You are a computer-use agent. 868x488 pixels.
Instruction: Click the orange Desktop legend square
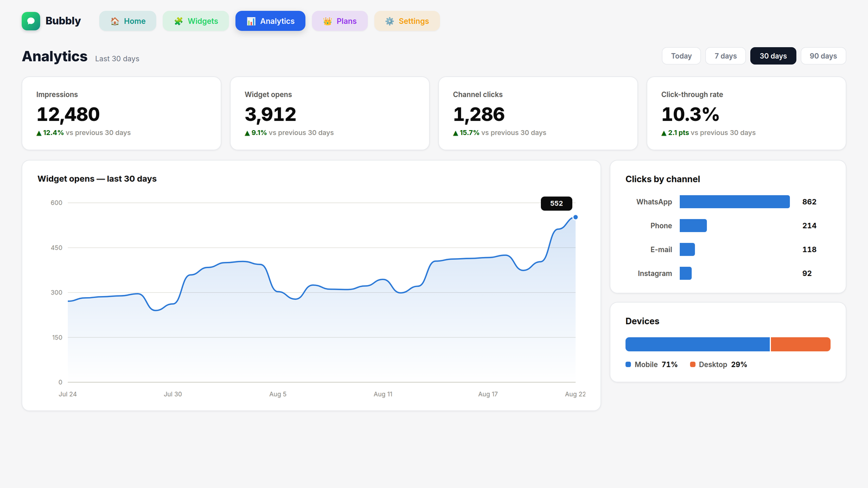point(693,364)
